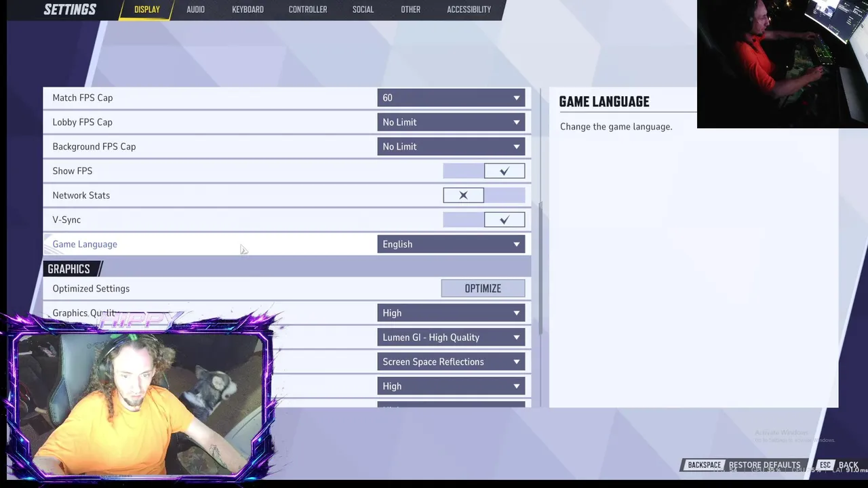
Task: Toggle the V-Sync switch
Action: (x=484, y=220)
